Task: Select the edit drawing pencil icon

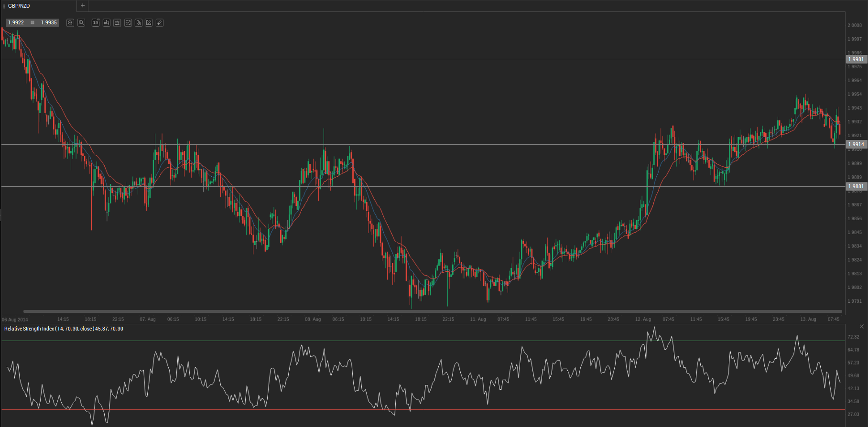Action: [x=149, y=22]
